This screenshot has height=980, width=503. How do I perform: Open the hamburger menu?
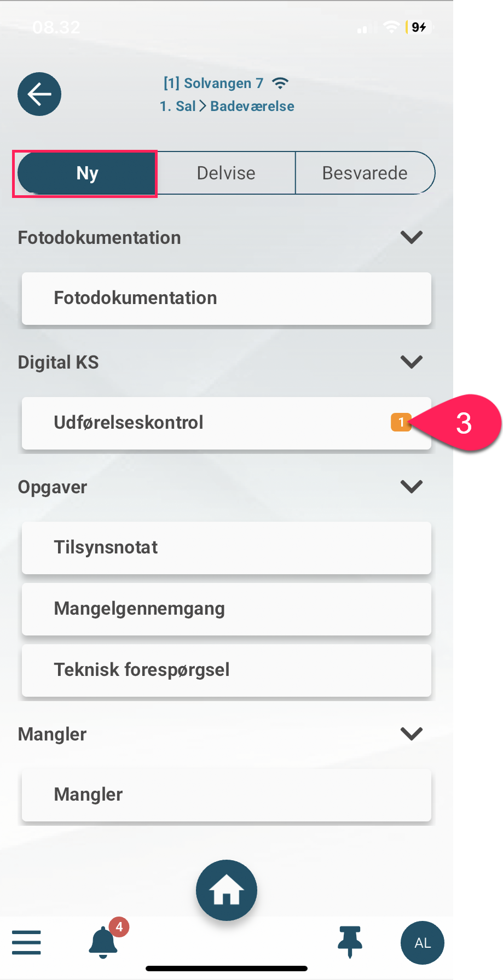pyautogui.click(x=26, y=942)
